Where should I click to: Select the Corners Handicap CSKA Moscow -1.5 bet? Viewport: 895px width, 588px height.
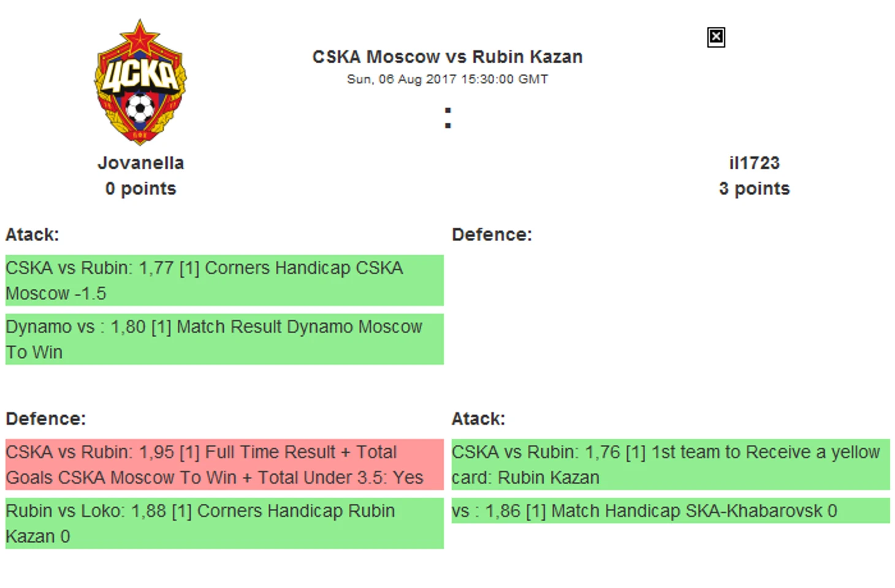click(x=224, y=280)
